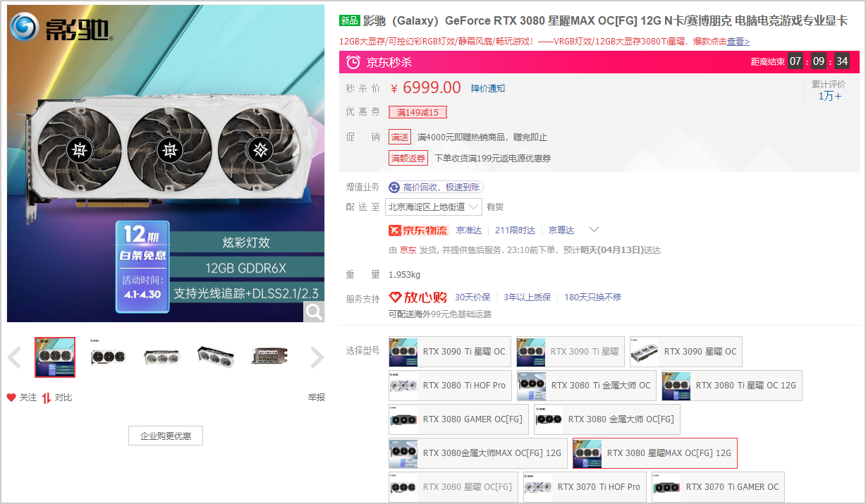Choose model RTX 3080 Ti HOF Pro
The height and width of the screenshot is (504, 866).
pos(450,386)
